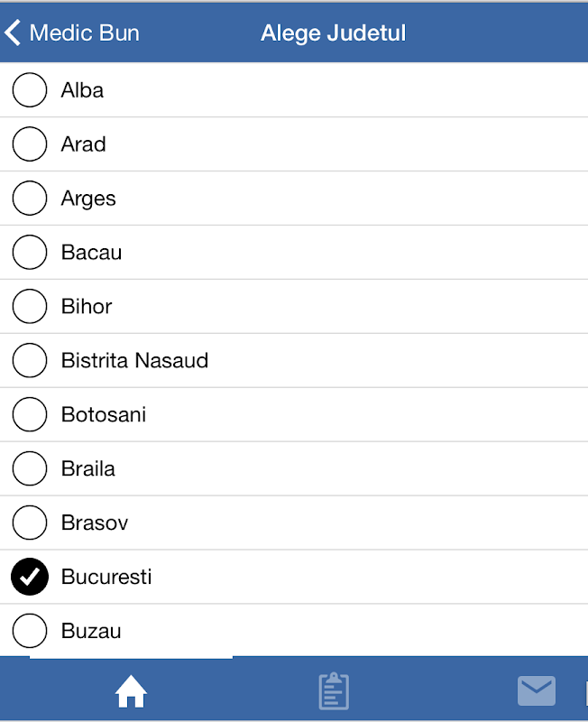Tap the back chevron arrow
This screenshot has height=722, width=588.
pyautogui.click(x=13, y=33)
